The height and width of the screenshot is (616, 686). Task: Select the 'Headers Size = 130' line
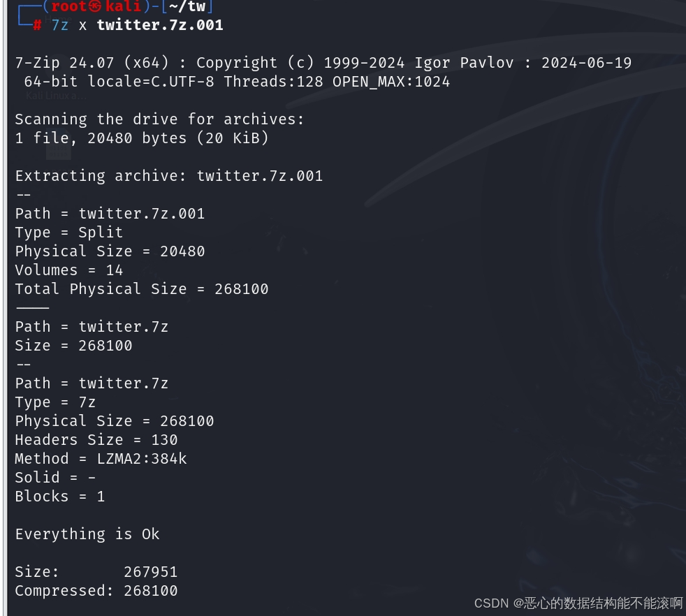coord(96,440)
